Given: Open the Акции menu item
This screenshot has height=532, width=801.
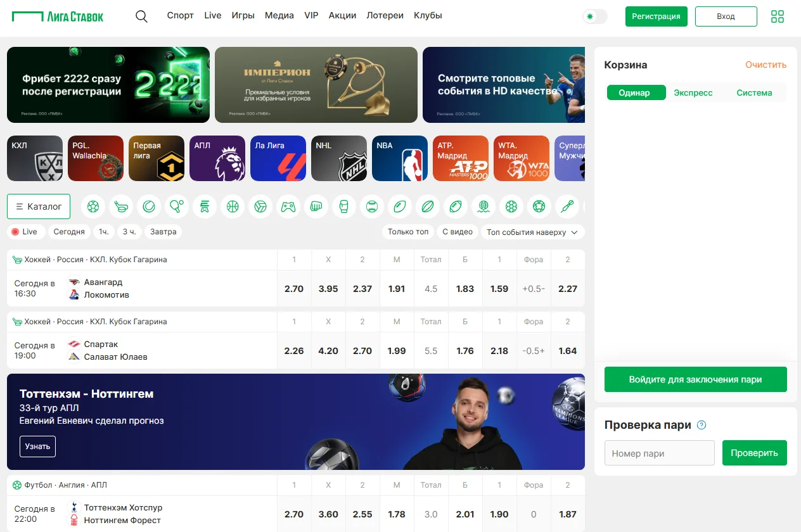Looking at the screenshot, I should coord(342,15).
